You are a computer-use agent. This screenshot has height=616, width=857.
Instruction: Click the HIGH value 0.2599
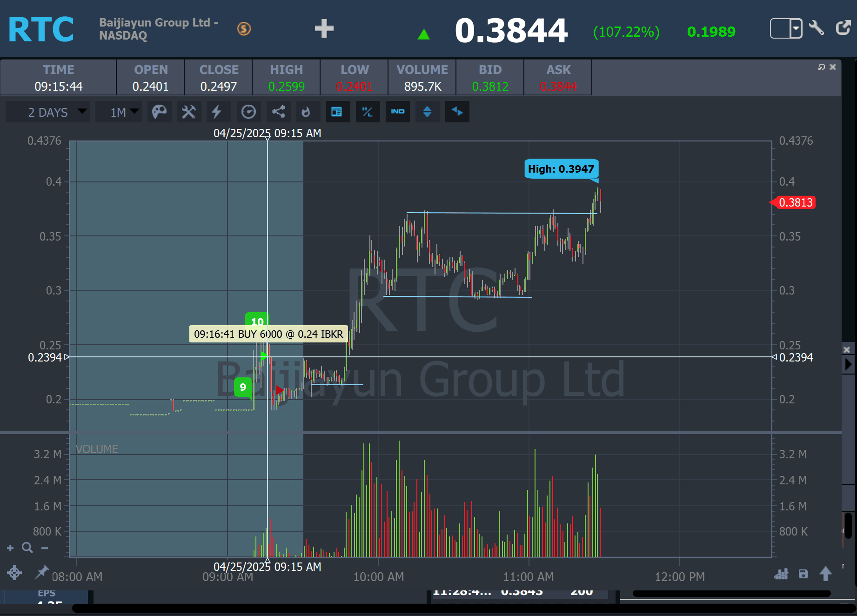(x=287, y=87)
